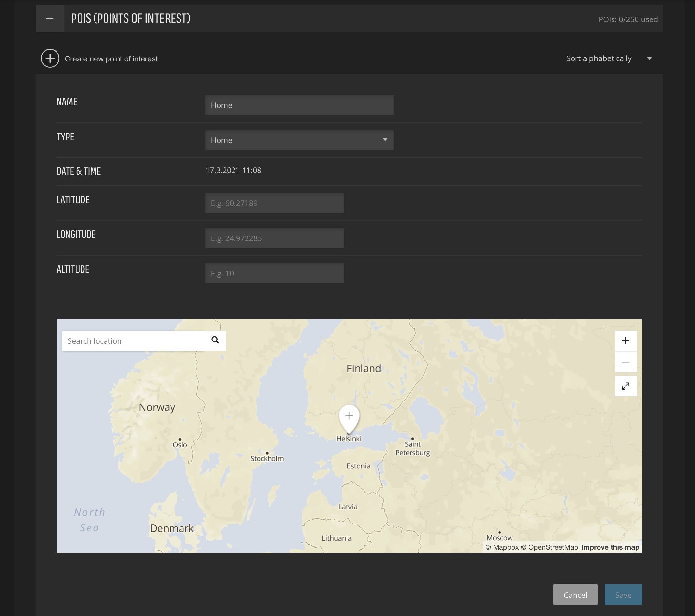Zoom out the map with minus button
Image resolution: width=695 pixels, height=616 pixels.
pos(625,362)
